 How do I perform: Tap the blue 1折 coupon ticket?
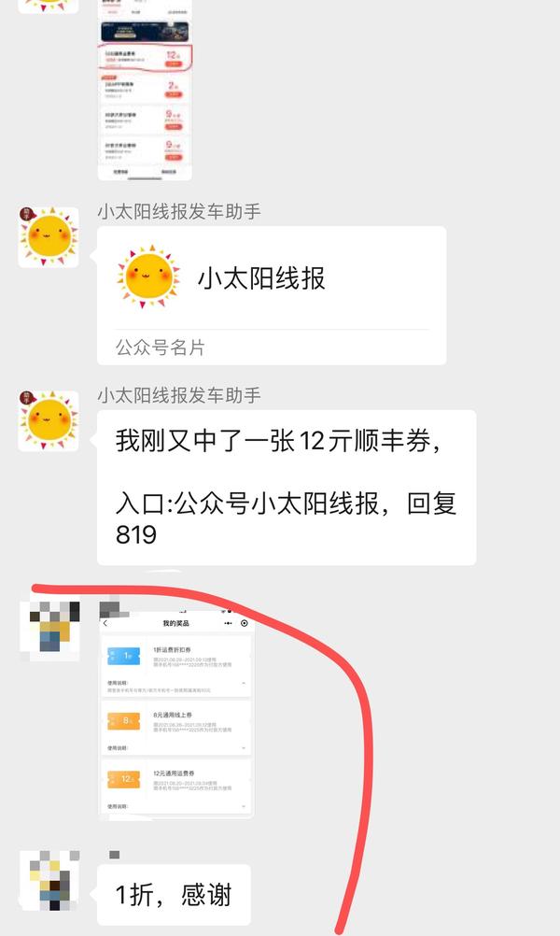(124, 656)
